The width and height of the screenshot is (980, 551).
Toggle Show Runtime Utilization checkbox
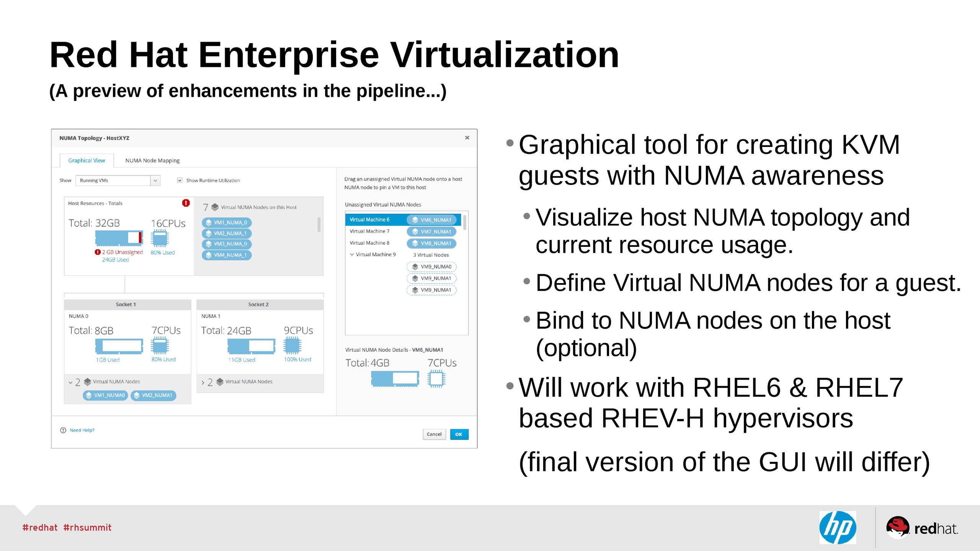pyautogui.click(x=180, y=180)
